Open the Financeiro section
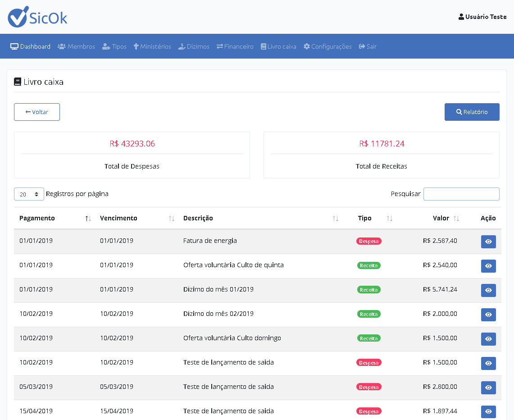This screenshot has height=420, width=514. (235, 46)
